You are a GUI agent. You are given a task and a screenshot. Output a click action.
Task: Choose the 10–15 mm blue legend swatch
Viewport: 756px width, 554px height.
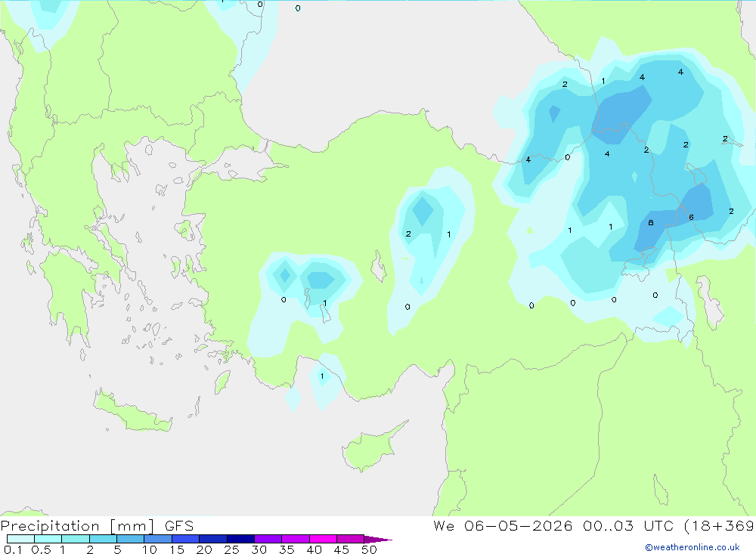click(x=158, y=539)
